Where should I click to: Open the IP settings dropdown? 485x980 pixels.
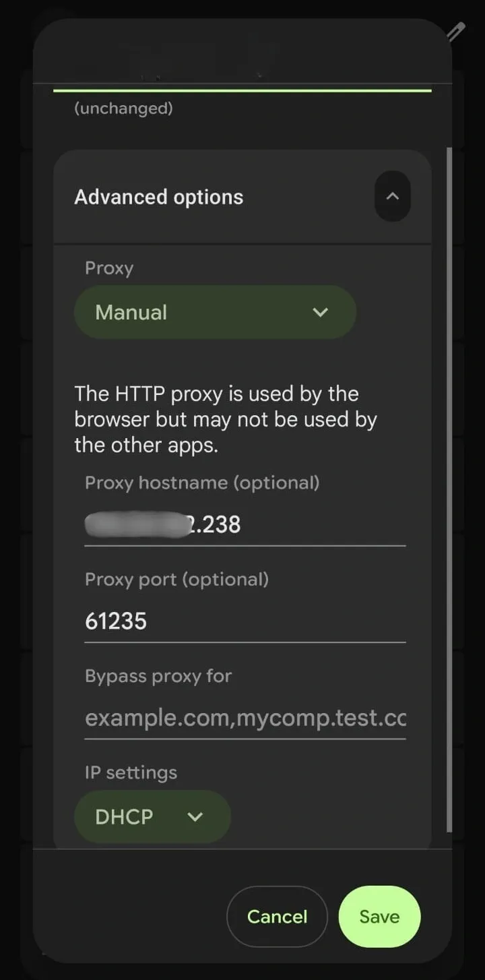(x=152, y=816)
